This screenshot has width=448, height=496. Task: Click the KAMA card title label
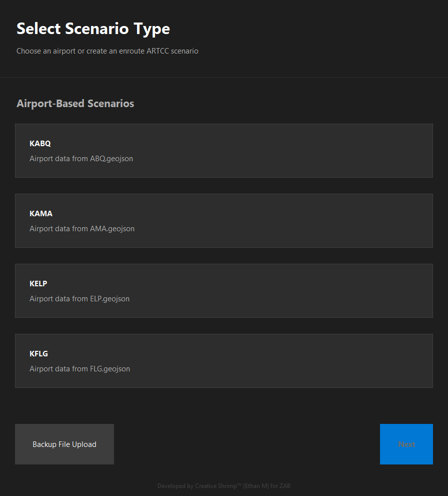pos(40,213)
